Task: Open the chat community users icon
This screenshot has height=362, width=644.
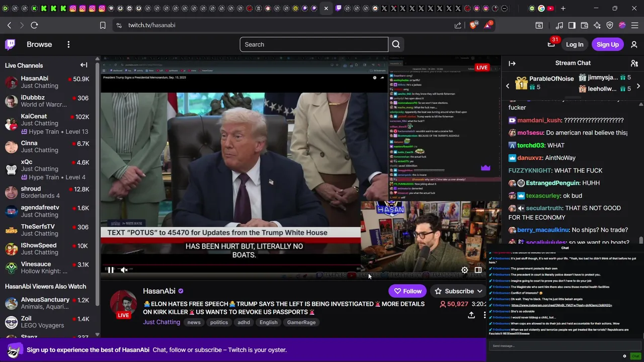Action: coord(634,63)
